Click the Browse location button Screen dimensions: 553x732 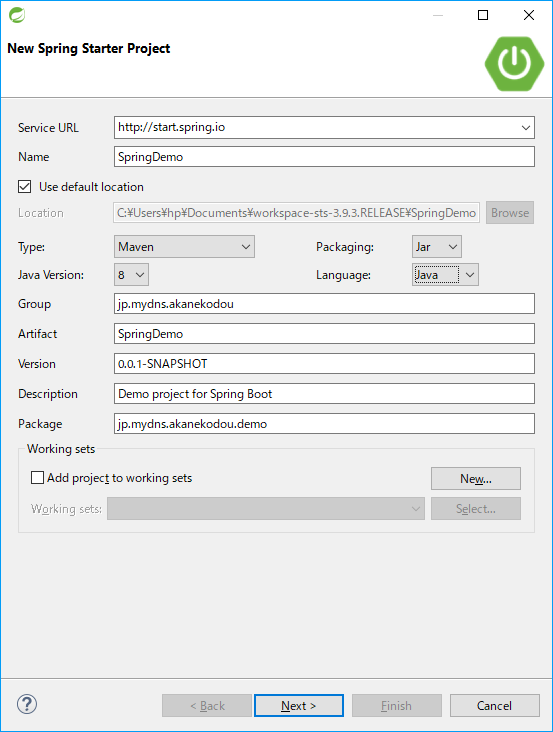click(510, 213)
